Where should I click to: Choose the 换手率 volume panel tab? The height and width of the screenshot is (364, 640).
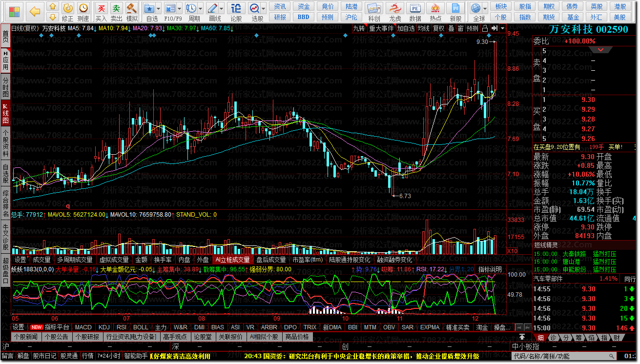tap(163, 260)
